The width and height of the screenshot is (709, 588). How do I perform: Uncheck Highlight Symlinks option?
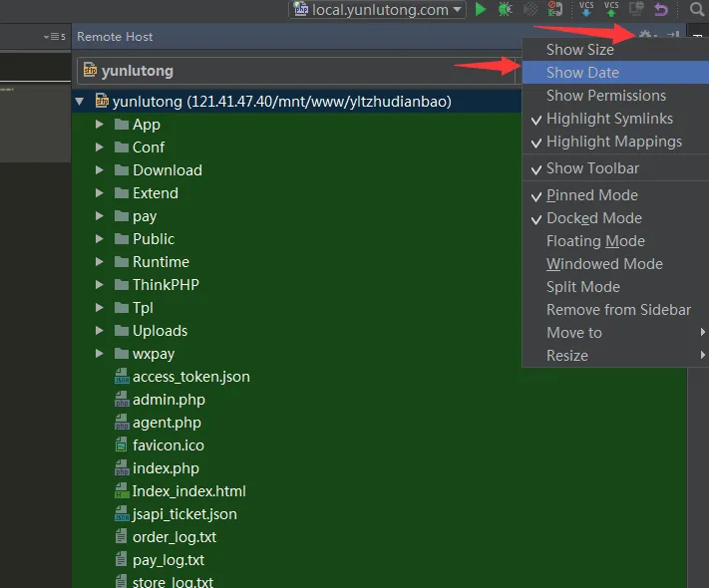click(x=615, y=119)
